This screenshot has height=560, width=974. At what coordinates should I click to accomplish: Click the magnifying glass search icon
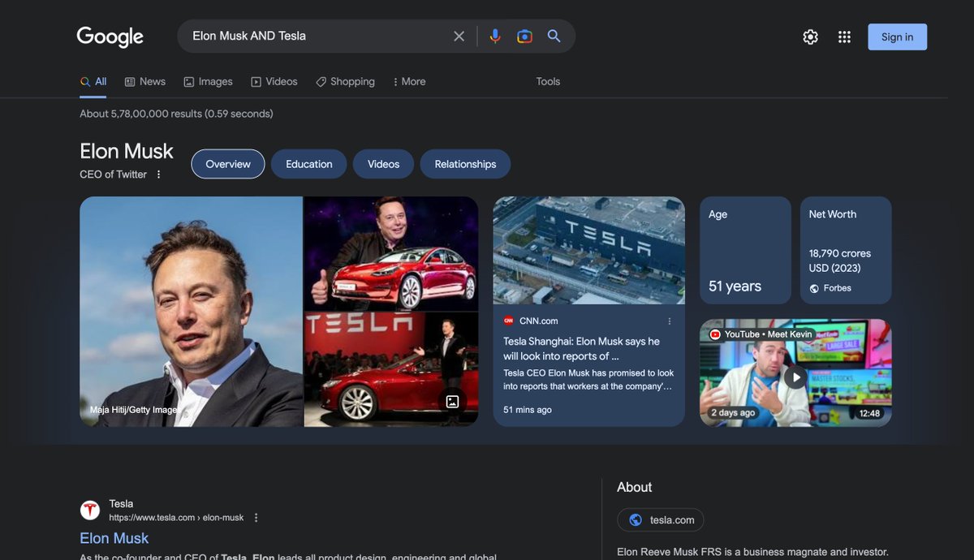click(x=554, y=37)
